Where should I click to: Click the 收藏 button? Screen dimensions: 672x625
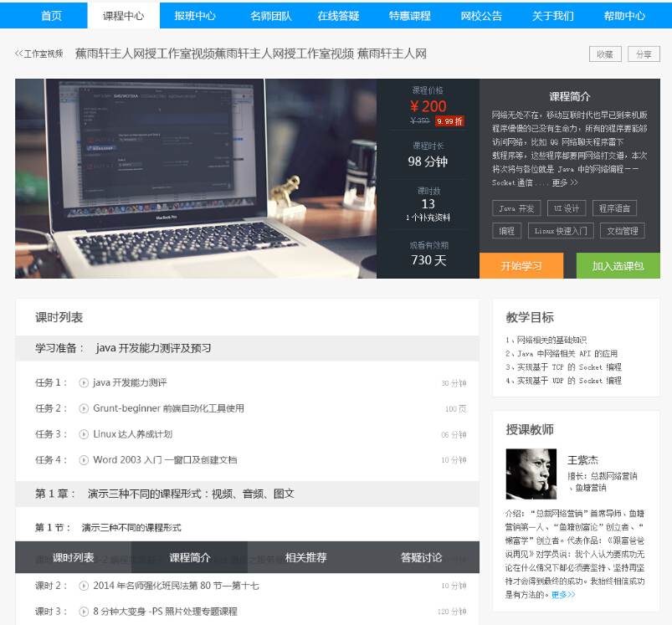605,54
